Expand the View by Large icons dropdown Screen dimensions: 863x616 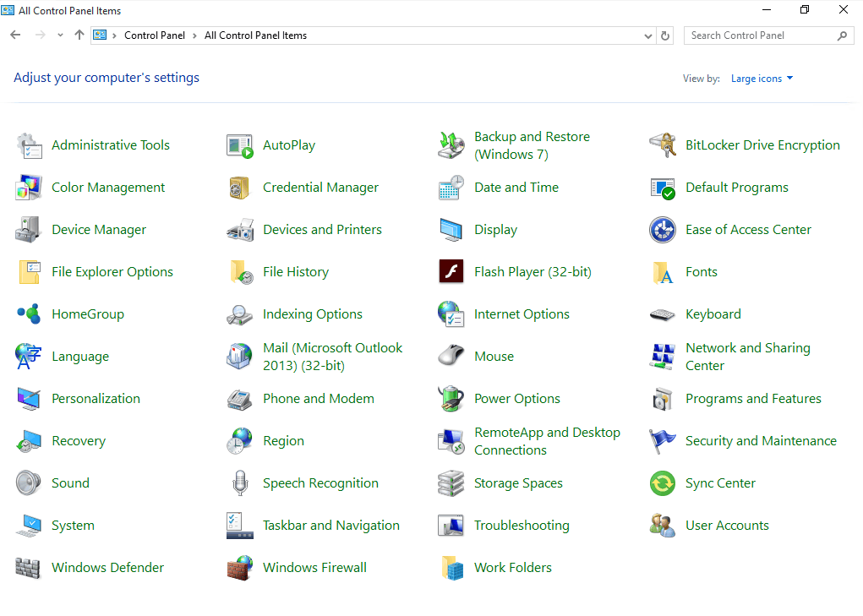pyautogui.click(x=762, y=79)
